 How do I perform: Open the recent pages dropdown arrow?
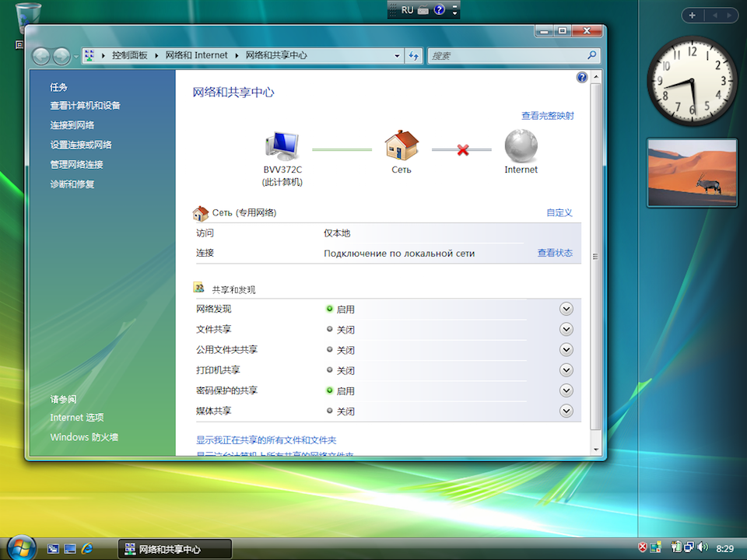[75, 57]
